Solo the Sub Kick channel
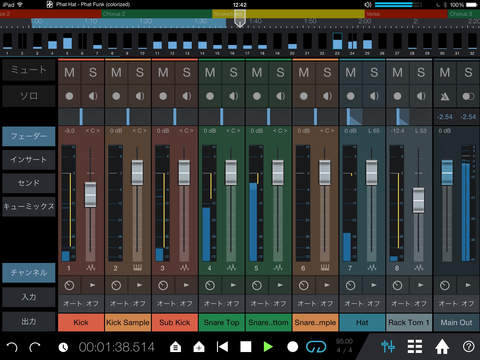The image size is (480, 360). click(x=187, y=72)
